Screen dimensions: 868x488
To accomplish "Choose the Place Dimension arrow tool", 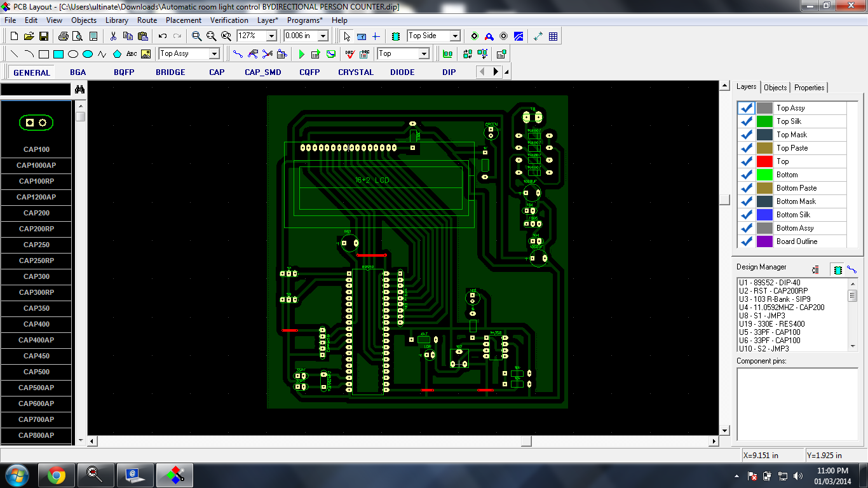I will [538, 36].
